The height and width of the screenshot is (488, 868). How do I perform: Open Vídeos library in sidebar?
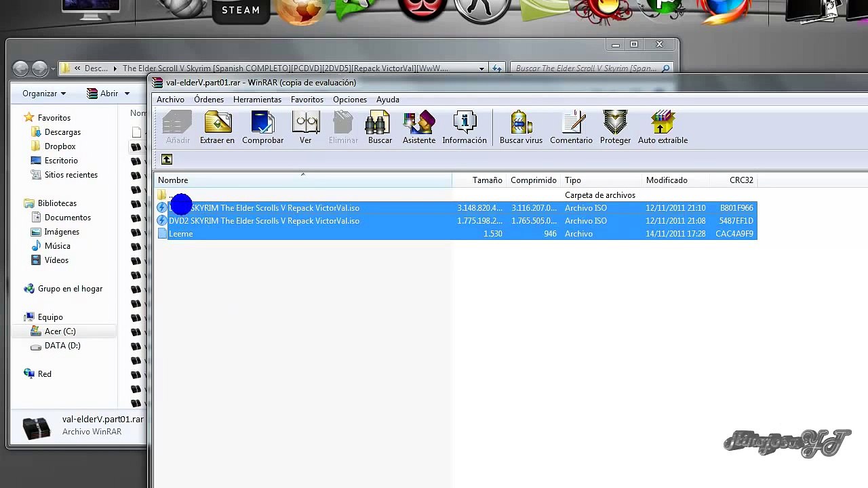point(56,260)
